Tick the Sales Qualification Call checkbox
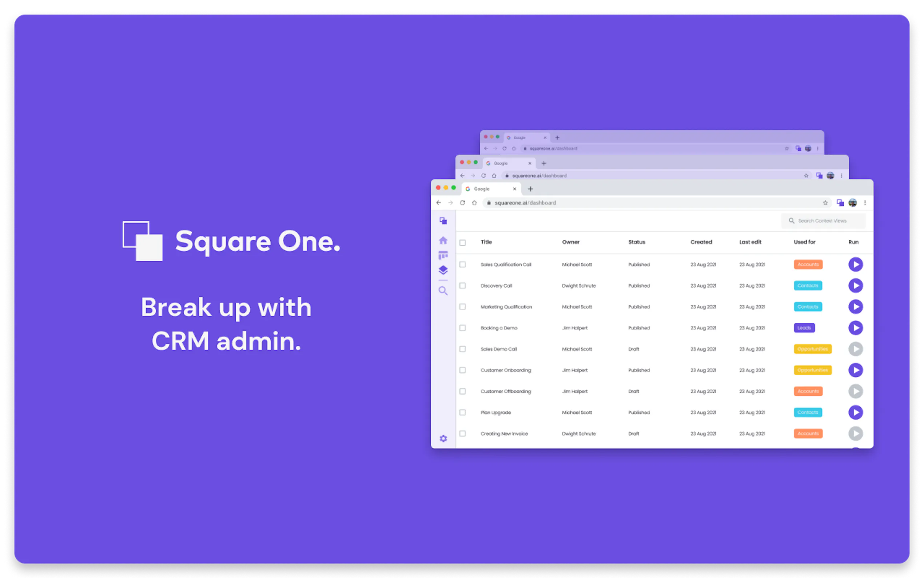 point(463,265)
